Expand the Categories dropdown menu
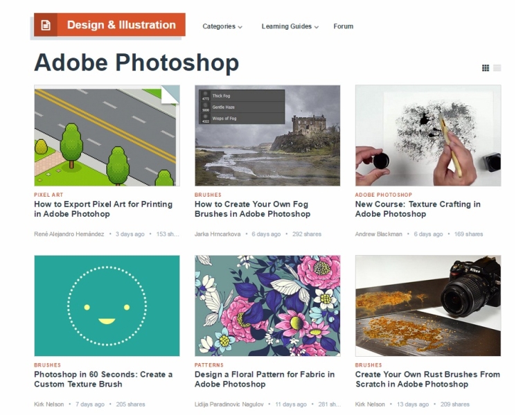532x415 pixels. (222, 26)
